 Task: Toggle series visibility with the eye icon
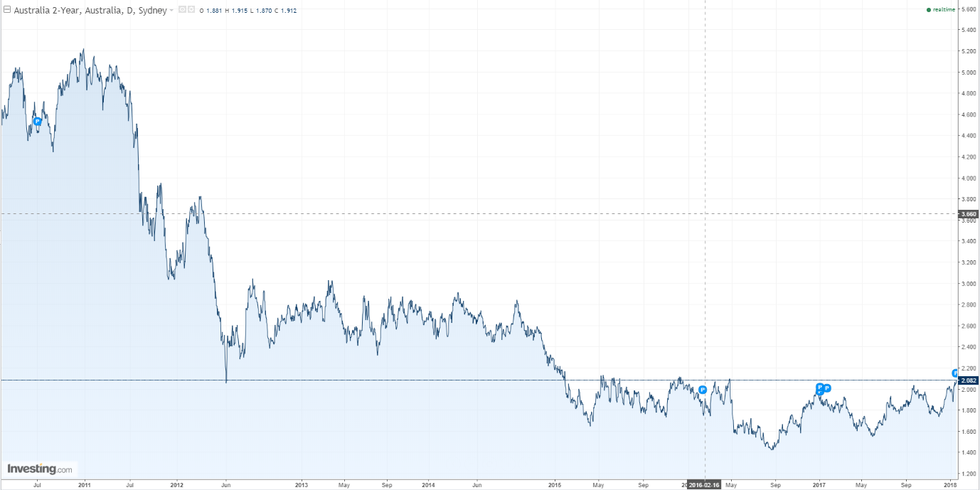(x=182, y=10)
